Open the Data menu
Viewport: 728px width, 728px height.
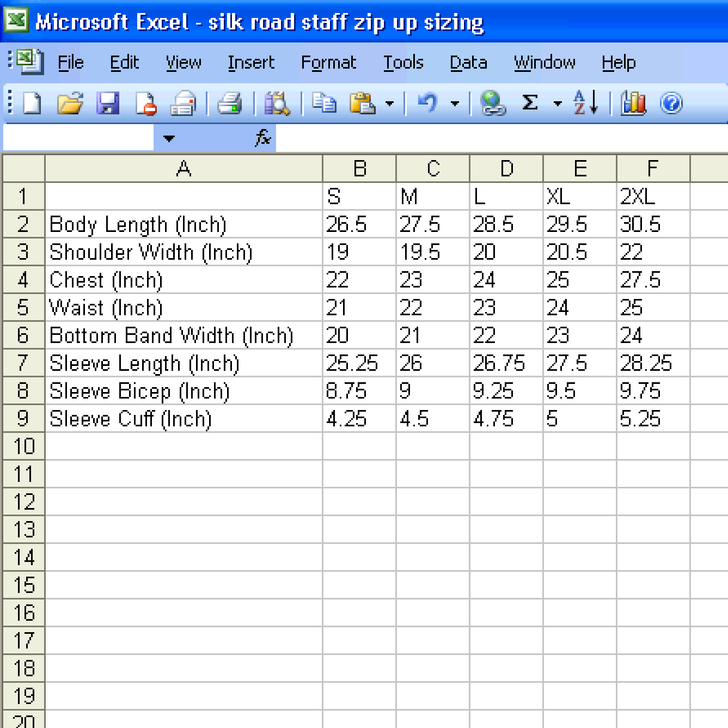click(x=468, y=63)
